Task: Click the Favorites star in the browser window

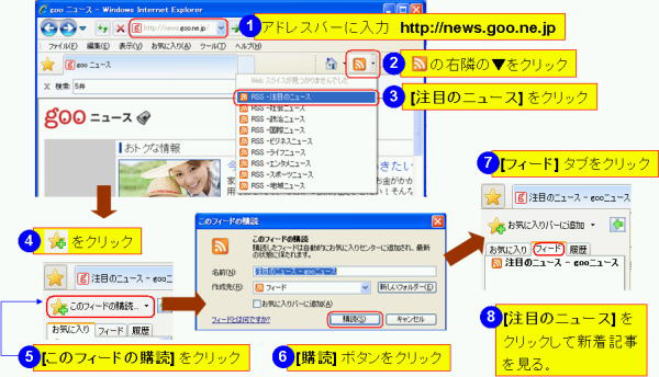Action: pyautogui.click(x=48, y=64)
